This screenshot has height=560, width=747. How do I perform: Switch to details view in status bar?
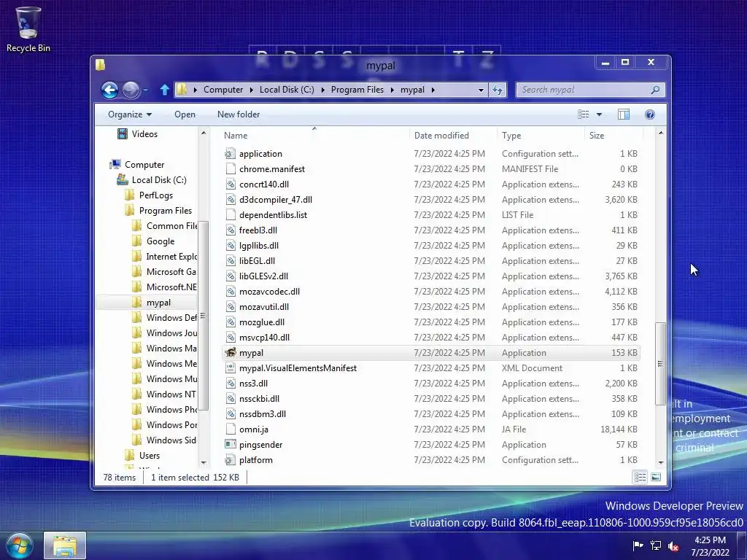[x=640, y=477]
